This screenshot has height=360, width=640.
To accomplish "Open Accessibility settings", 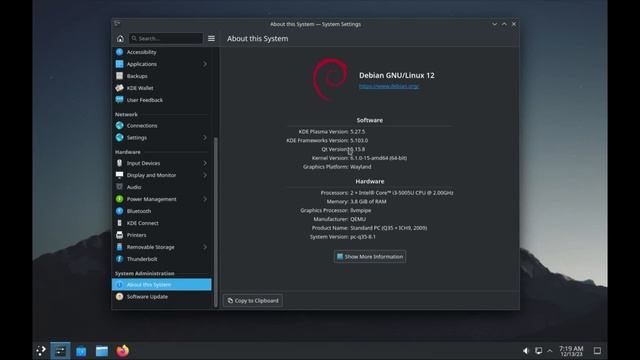I will tap(162, 52).
